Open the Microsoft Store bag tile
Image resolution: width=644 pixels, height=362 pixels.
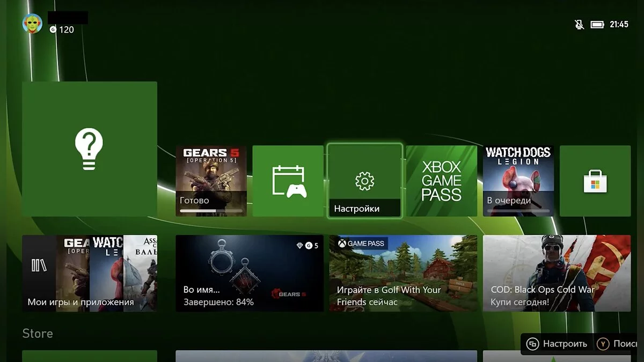(595, 181)
